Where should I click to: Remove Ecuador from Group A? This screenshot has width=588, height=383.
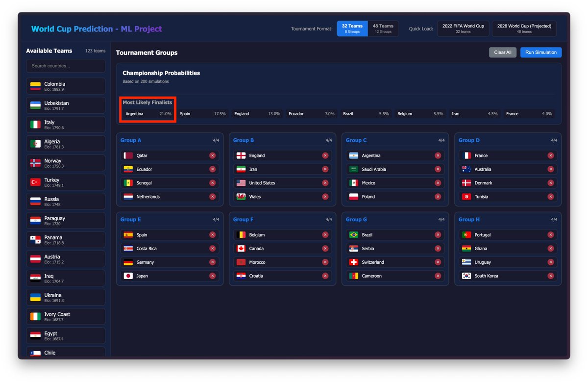click(x=212, y=169)
